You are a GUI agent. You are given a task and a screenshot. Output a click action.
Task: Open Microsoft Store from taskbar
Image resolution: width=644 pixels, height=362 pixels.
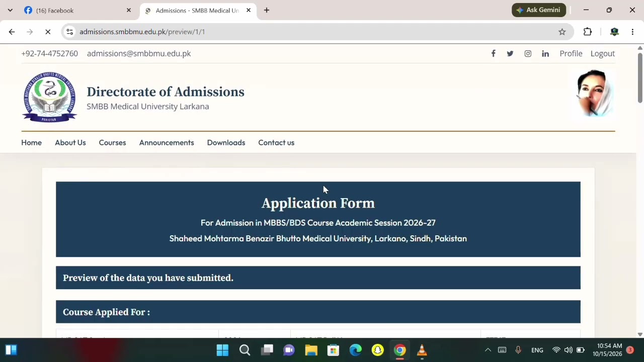[x=333, y=350]
